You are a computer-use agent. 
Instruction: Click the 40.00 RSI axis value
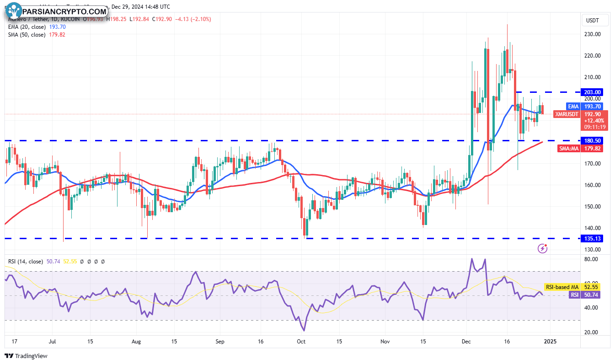pyautogui.click(x=591, y=308)
